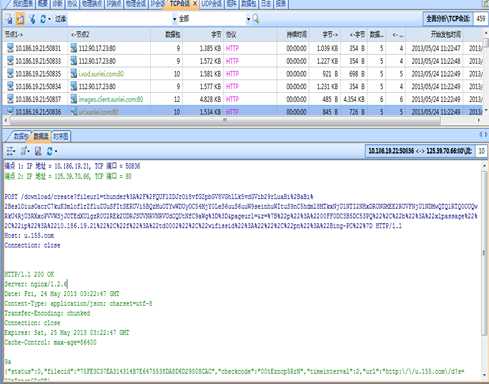Viewport: 489px width, 384px height.
Task: Click the 'Server: nginx' header line
Action: pos(36,284)
